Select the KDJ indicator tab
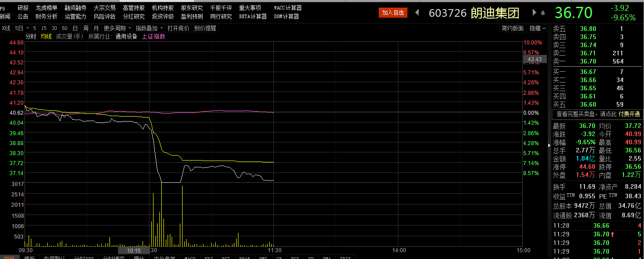 coord(209,257)
